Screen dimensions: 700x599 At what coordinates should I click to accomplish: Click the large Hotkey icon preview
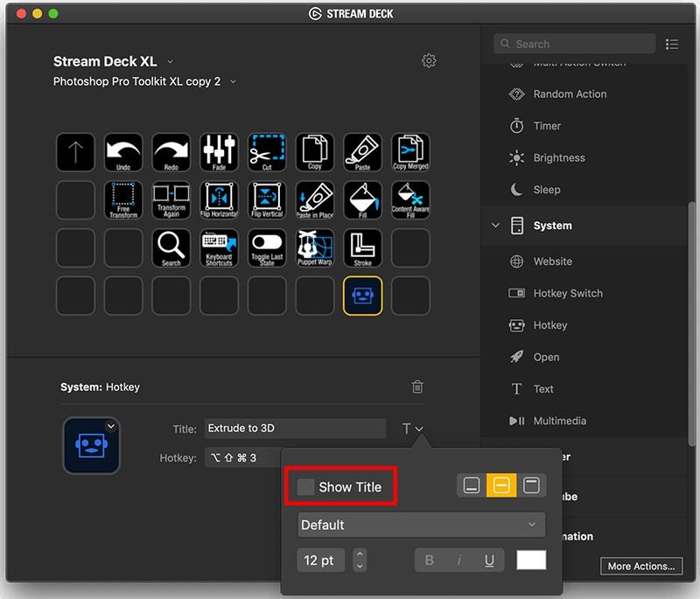(92, 446)
